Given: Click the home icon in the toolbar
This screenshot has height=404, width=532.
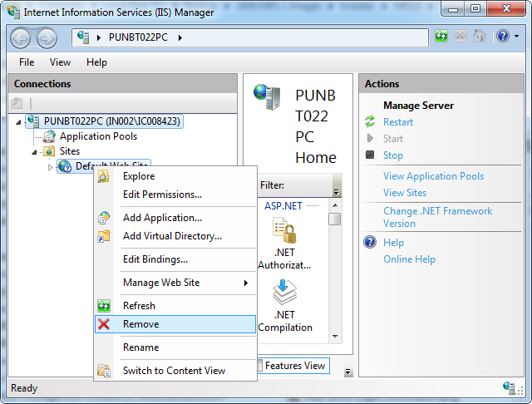Looking at the screenshot, I should click(x=480, y=37).
